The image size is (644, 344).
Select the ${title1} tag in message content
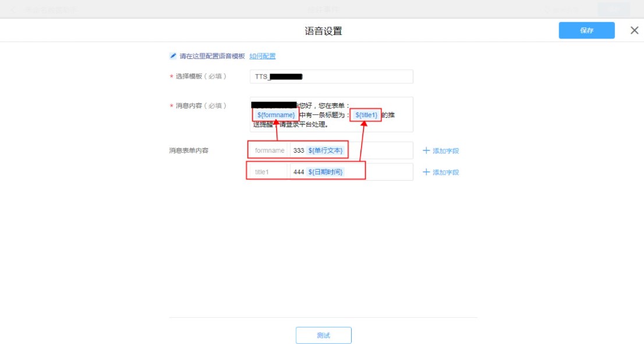[366, 115]
